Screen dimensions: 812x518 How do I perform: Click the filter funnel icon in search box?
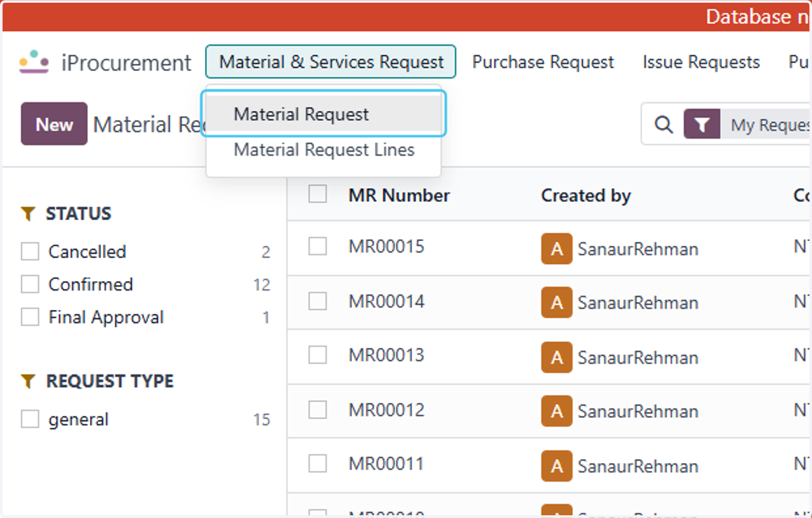coord(702,125)
